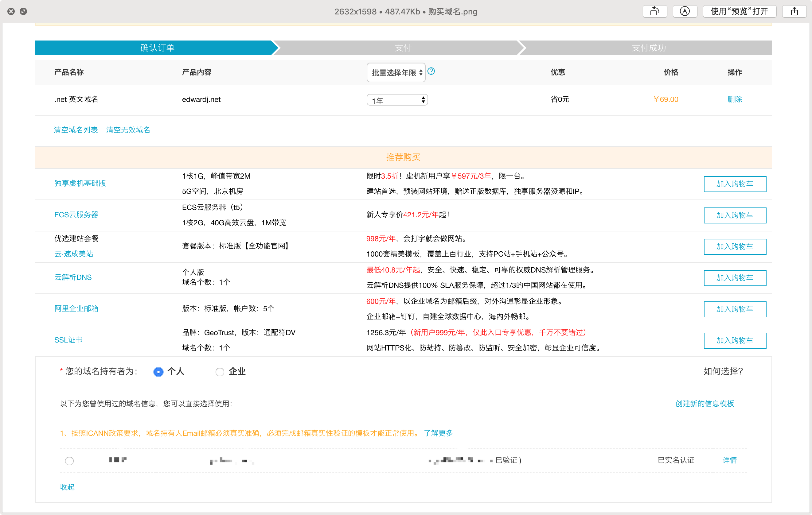
Task: Click 使用"预览"打开 button
Action: click(x=739, y=11)
